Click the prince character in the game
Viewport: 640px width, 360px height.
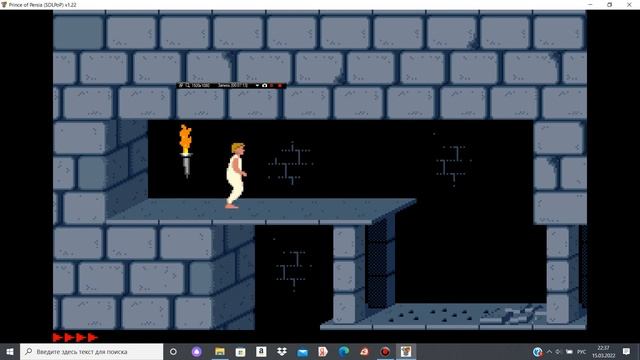[236, 176]
